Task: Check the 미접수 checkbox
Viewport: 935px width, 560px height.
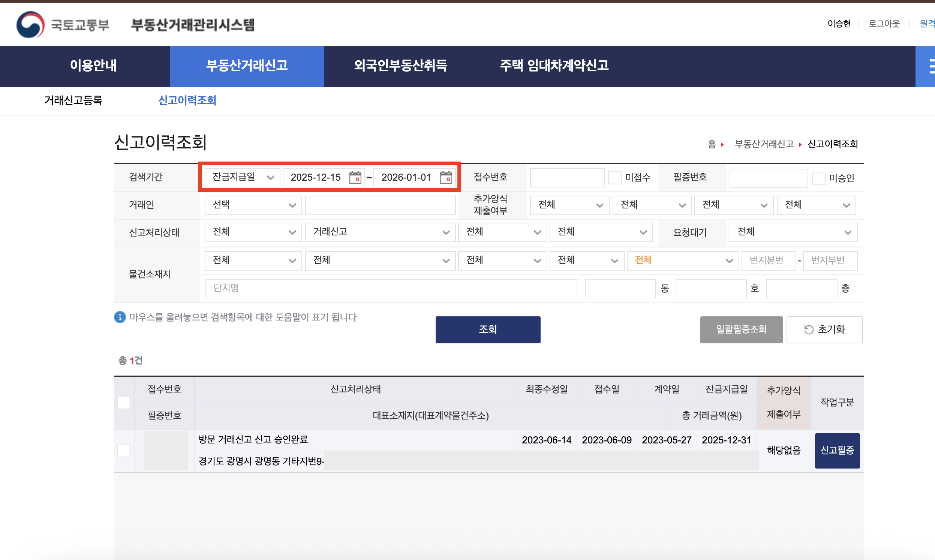Action: click(x=614, y=177)
